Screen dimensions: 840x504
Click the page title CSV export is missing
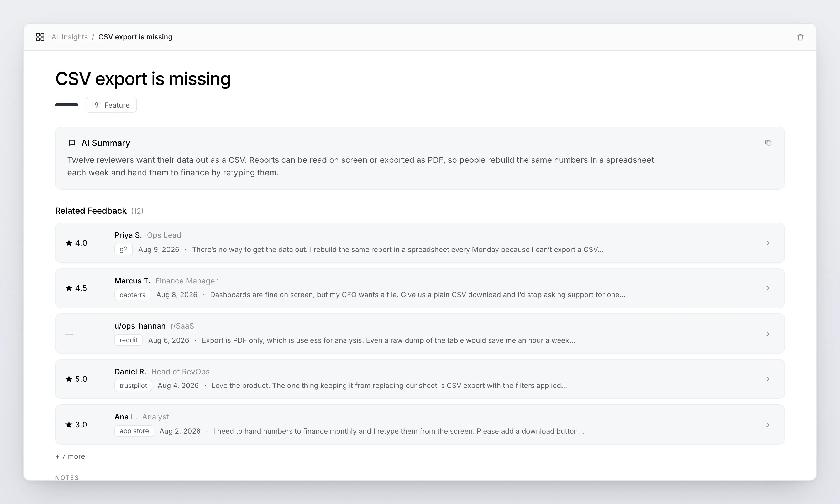pyautogui.click(x=143, y=79)
